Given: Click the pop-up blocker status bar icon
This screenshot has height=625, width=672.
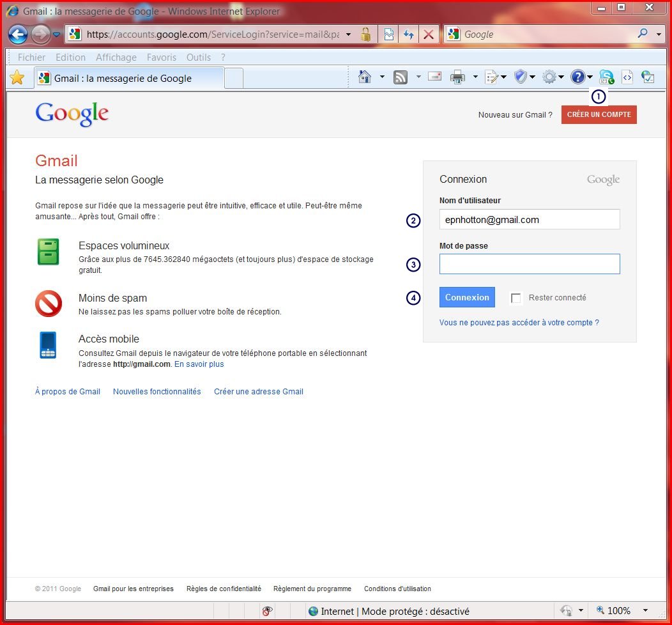Looking at the screenshot, I should click(x=267, y=611).
